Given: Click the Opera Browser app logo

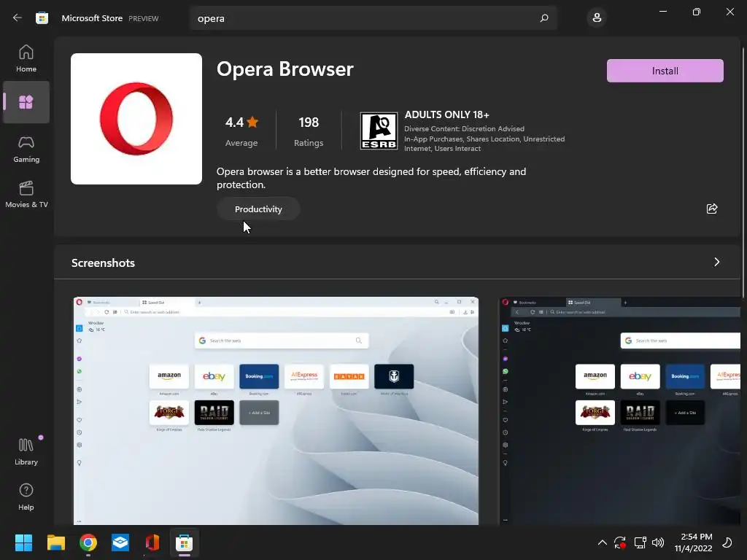Looking at the screenshot, I should coord(136,119).
